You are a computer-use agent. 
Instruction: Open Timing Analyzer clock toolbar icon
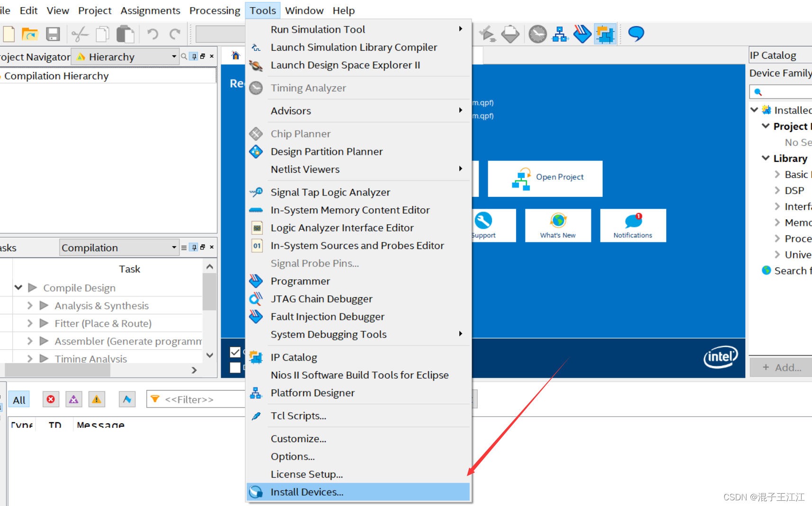tap(537, 34)
